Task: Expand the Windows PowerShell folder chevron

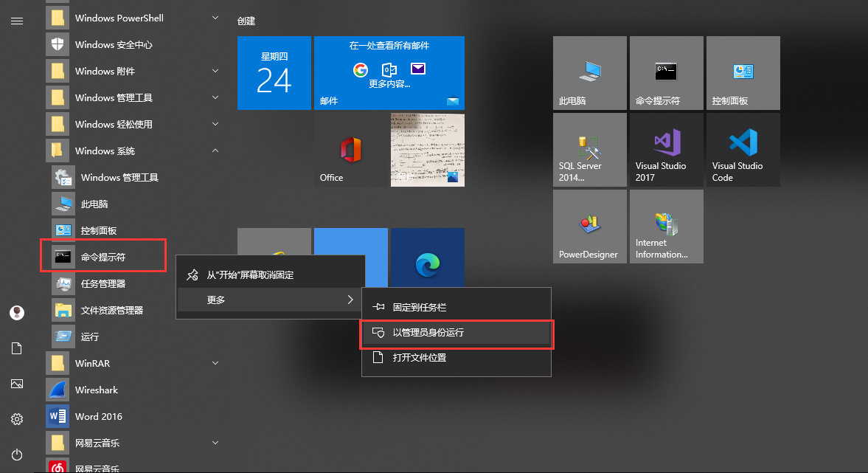Action: [x=215, y=18]
